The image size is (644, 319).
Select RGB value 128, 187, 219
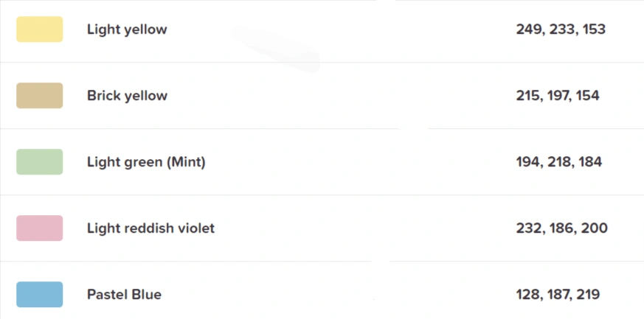point(558,295)
